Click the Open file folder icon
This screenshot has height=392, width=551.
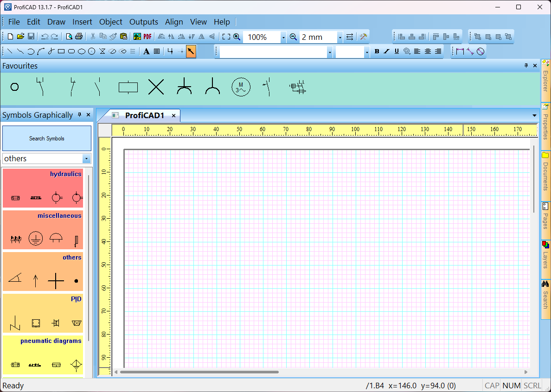20,37
